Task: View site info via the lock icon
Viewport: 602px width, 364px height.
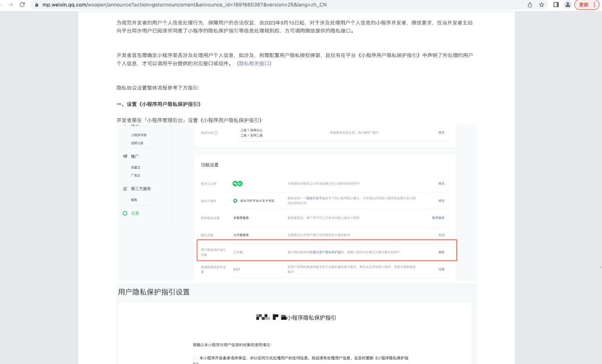Action: 37,5
